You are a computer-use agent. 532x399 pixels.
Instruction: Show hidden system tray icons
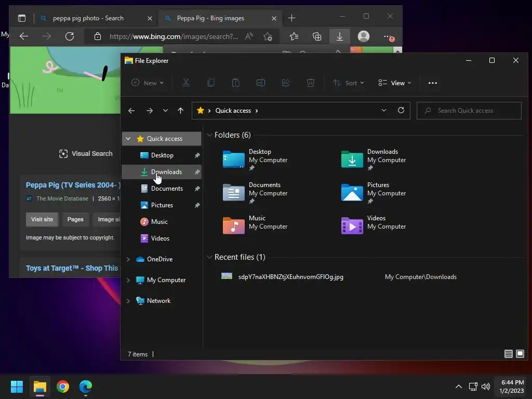[x=458, y=387]
